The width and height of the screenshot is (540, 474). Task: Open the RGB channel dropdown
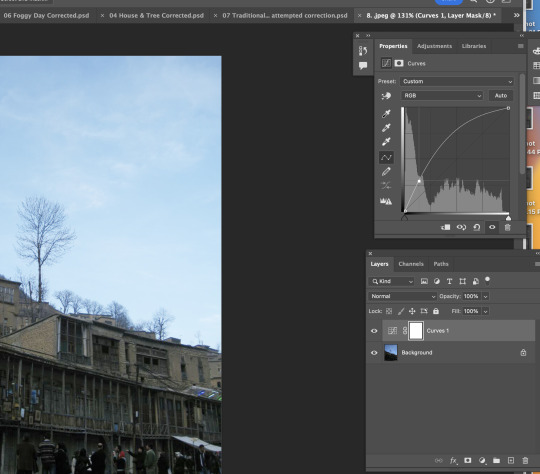[x=442, y=96]
